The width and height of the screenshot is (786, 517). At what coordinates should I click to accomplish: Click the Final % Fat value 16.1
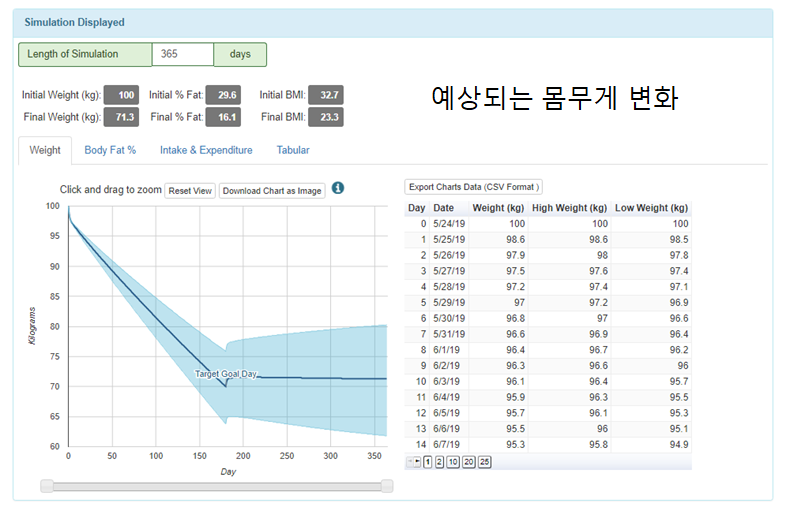(x=224, y=117)
